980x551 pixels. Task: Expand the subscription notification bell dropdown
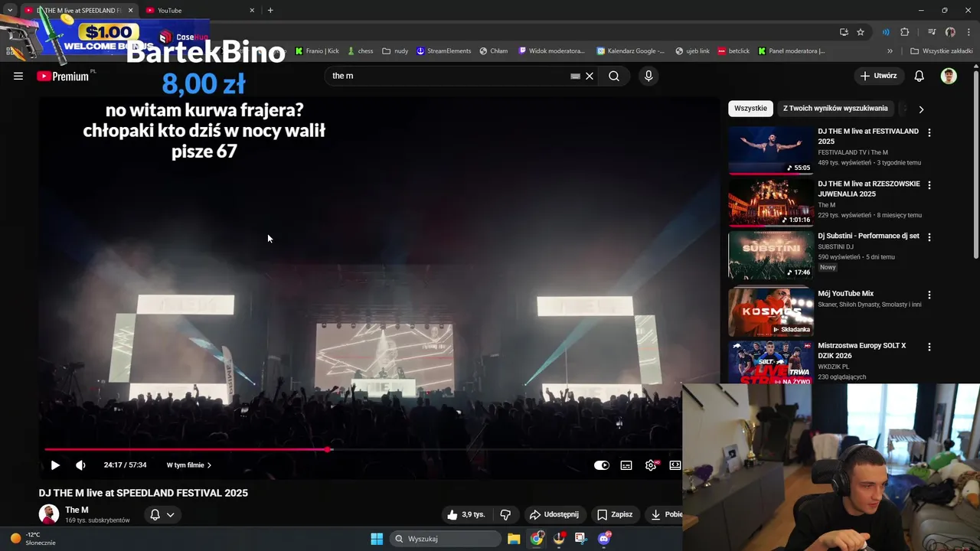(x=162, y=515)
